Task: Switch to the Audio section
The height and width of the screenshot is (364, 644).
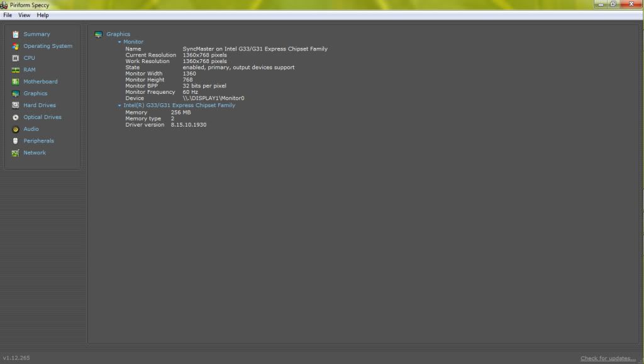Action: pyautogui.click(x=31, y=128)
